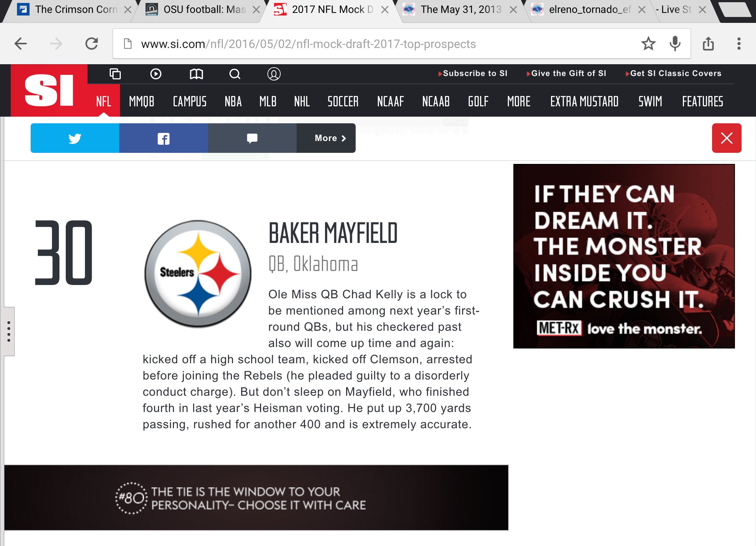Open the side handle three-dot tab
Viewport: 756px width, 546px height.
coord(9,331)
